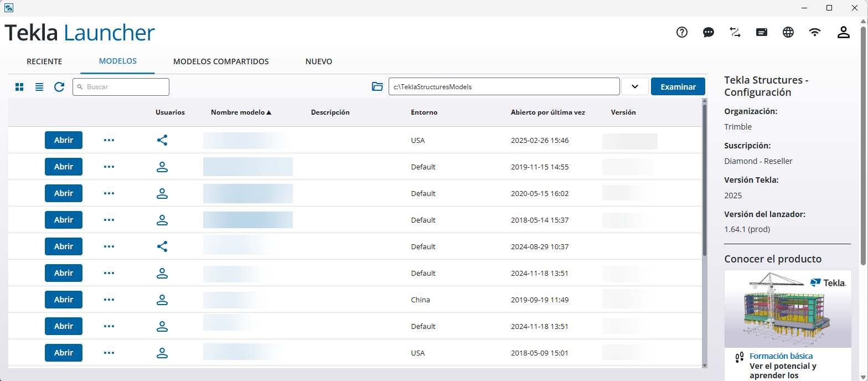Open the user account profile icon
This screenshot has width=868, height=381.
coord(843,32)
